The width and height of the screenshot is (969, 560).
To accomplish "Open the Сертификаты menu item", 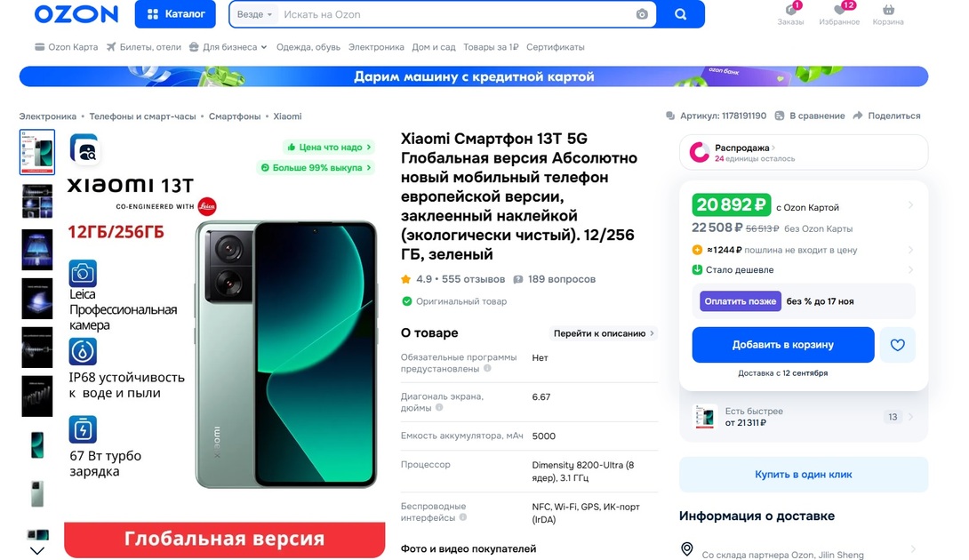I will tap(555, 47).
